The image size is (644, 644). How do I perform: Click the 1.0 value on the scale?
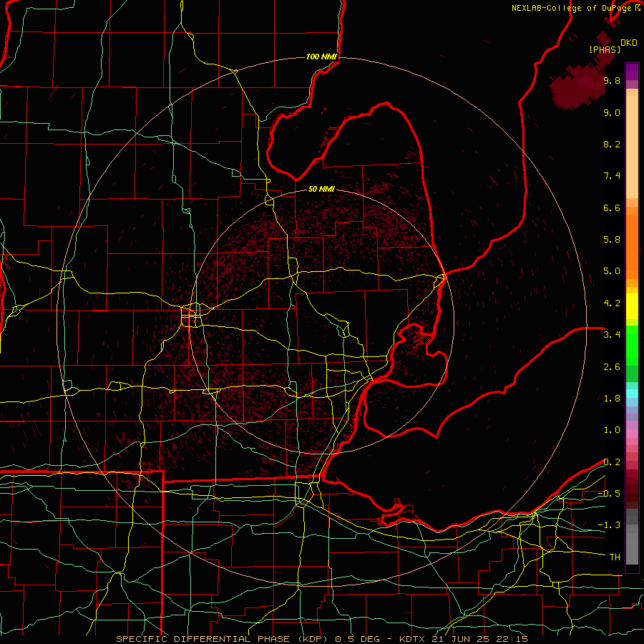(x=612, y=430)
